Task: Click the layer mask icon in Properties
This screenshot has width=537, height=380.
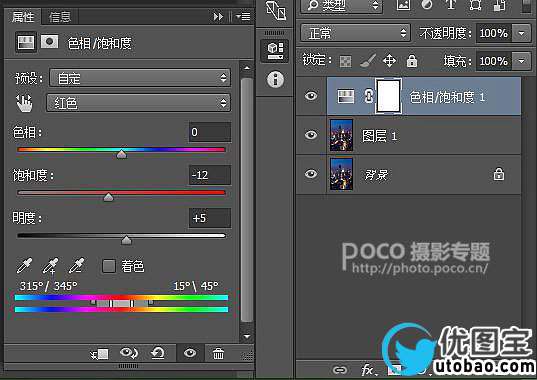Action: tap(50, 42)
